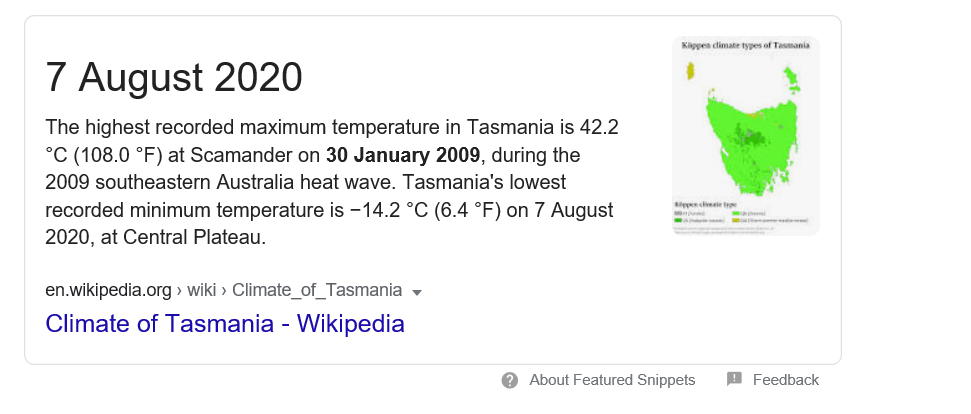Click the About Featured Snippets text
The image size is (971, 414).
tap(612, 380)
